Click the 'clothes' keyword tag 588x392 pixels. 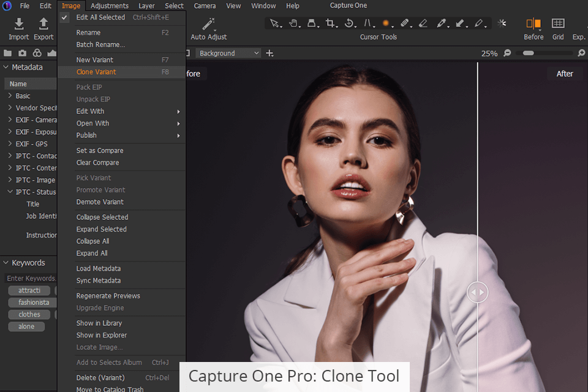[x=29, y=314]
